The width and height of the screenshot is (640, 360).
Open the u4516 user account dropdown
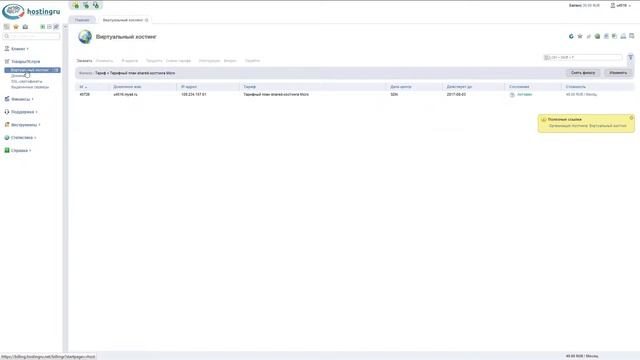pyautogui.click(x=621, y=5)
